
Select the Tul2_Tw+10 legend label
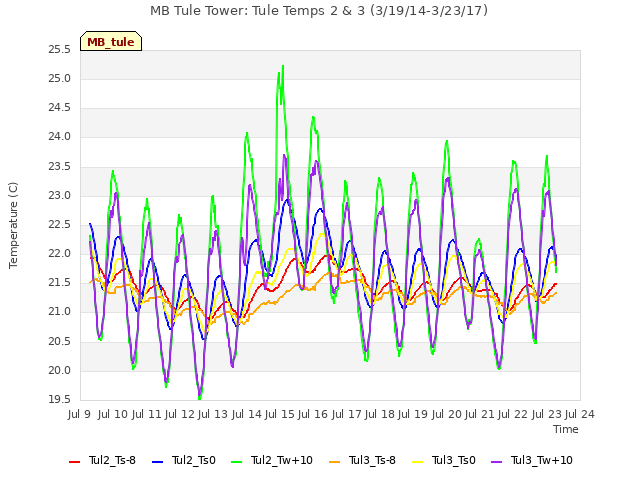pos(282,460)
